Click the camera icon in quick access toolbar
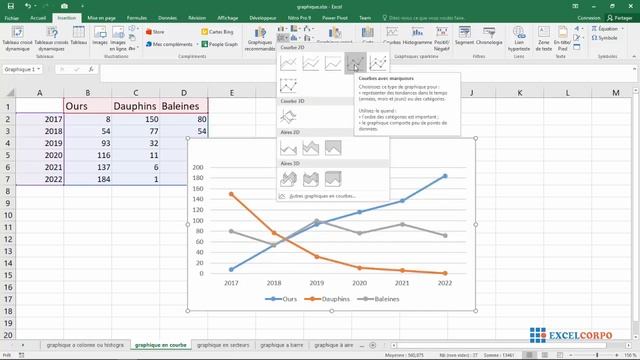The width and height of the screenshot is (640, 360). coord(64,6)
